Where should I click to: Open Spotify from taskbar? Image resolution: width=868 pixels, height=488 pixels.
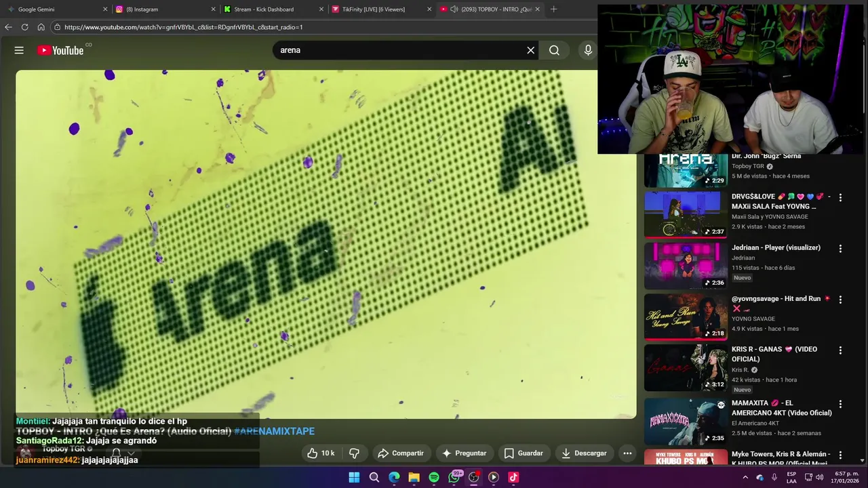click(x=434, y=477)
